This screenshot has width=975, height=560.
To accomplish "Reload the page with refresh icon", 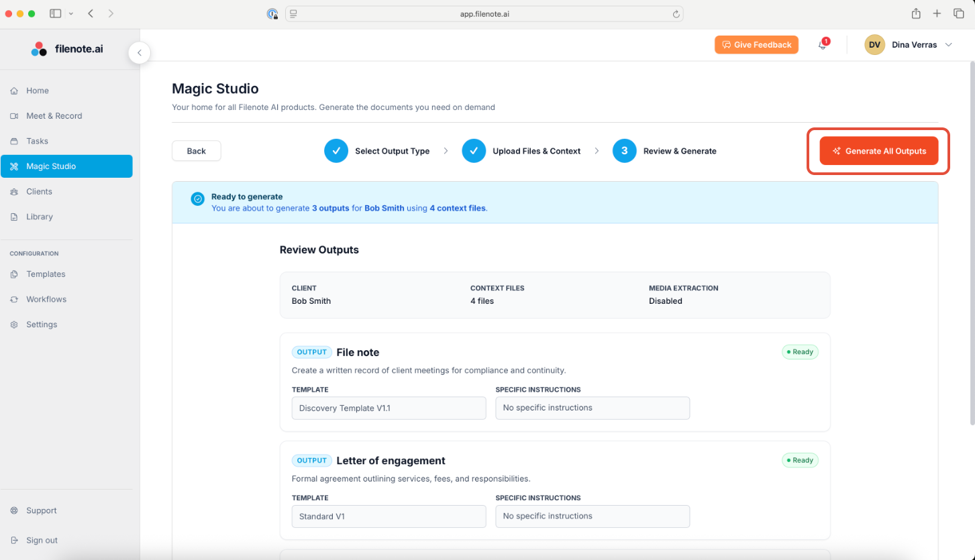I will pyautogui.click(x=676, y=14).
